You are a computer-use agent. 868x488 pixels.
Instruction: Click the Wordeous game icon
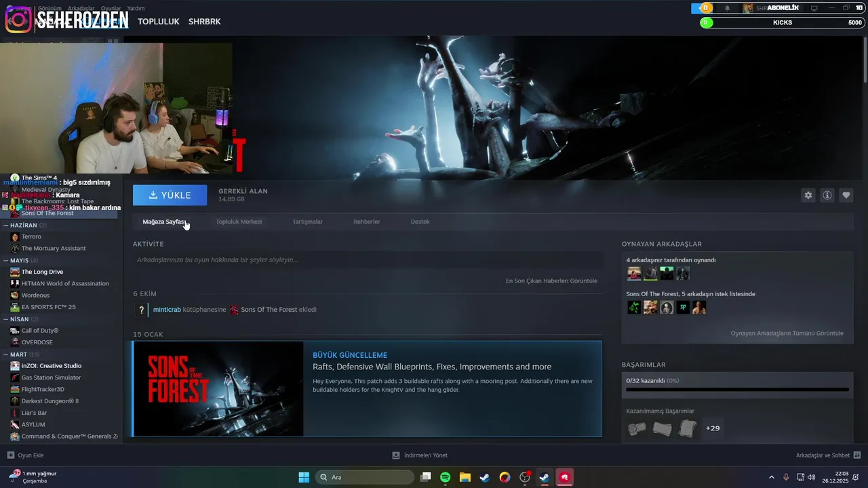coord(15,296)
